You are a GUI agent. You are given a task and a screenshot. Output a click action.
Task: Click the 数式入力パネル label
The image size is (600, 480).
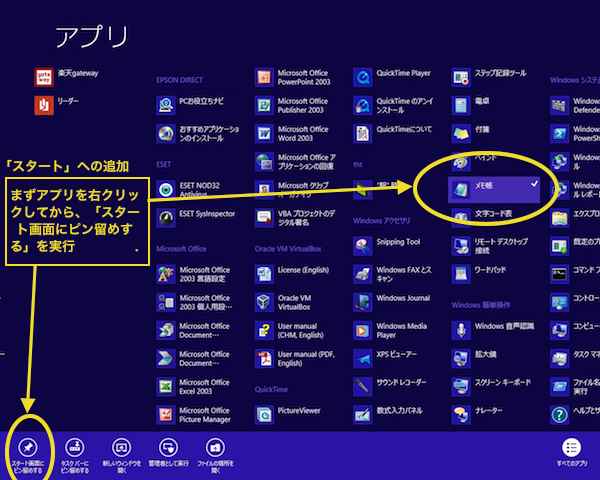(399, 411)
